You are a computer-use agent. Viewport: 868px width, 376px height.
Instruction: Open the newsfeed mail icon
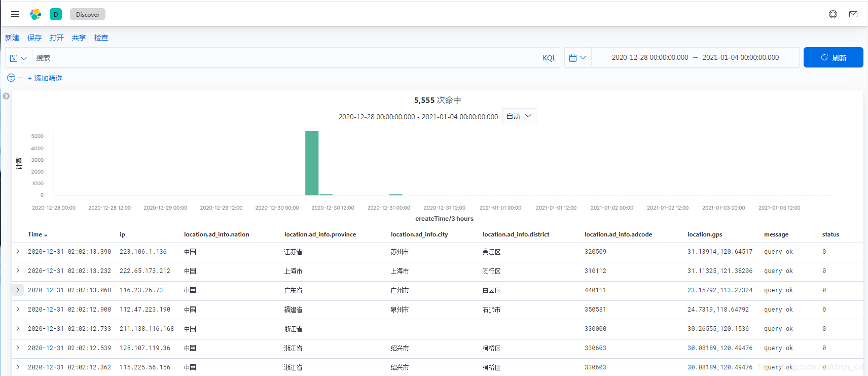(853, 14)
